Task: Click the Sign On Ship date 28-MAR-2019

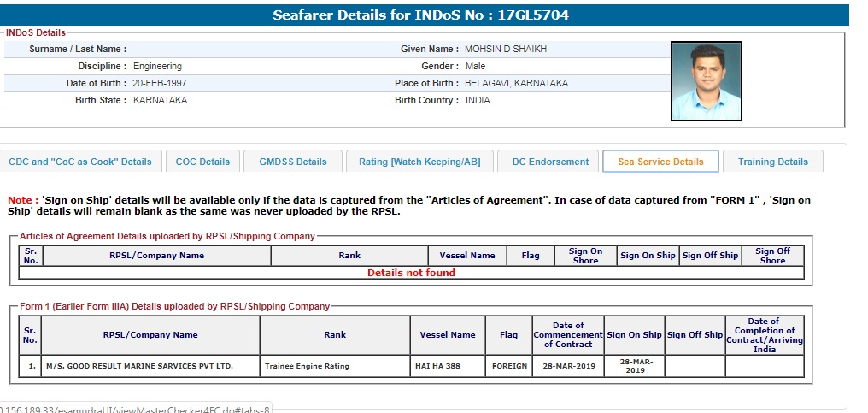Action: [x=634, y=366]
